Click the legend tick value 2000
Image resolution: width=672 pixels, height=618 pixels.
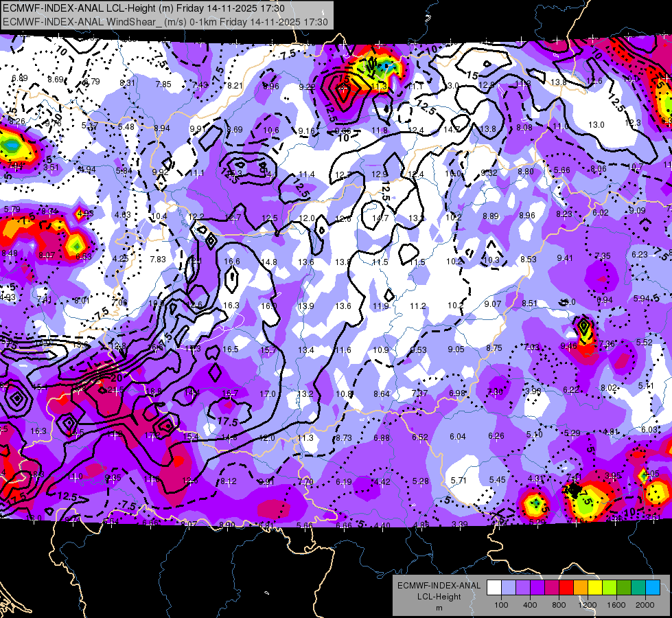pos(645,605)
